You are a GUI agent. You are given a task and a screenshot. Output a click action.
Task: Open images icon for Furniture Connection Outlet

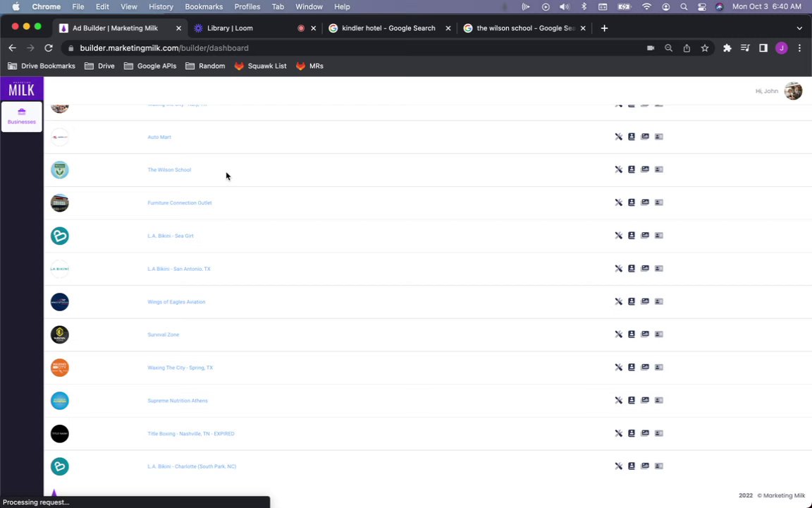click(645, 202)
